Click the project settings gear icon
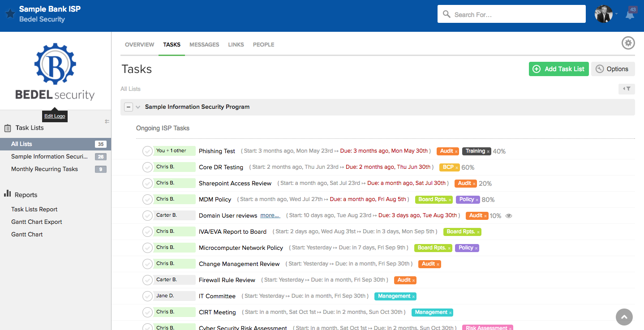644x330 pixels. pos(628,43)
